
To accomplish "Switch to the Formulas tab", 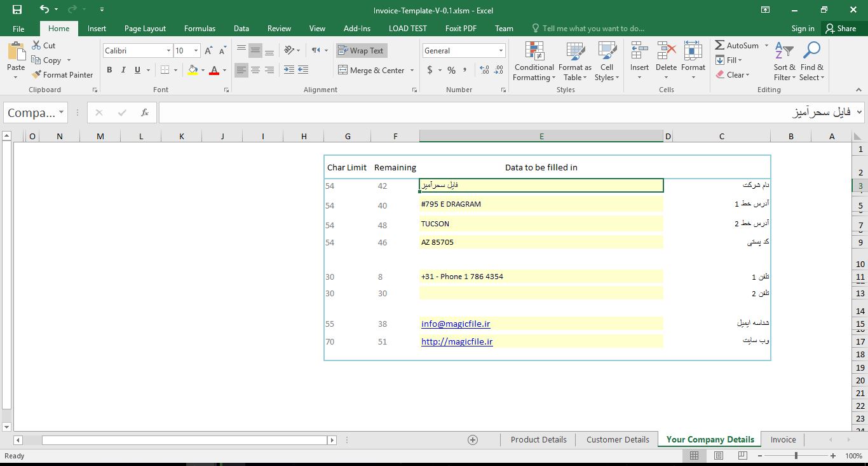I will pyautogui.click(x=200, y=29).
